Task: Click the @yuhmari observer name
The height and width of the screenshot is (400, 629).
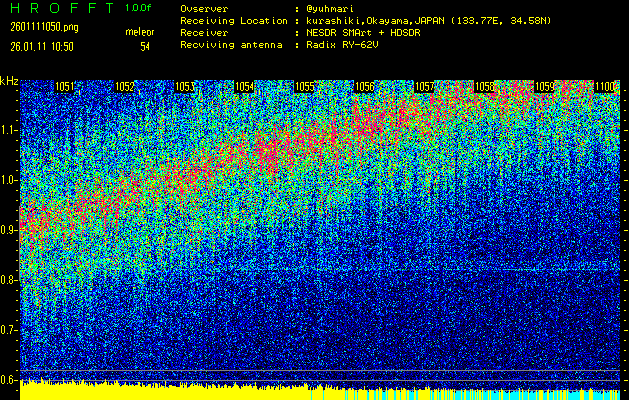Action: point(331,8)
